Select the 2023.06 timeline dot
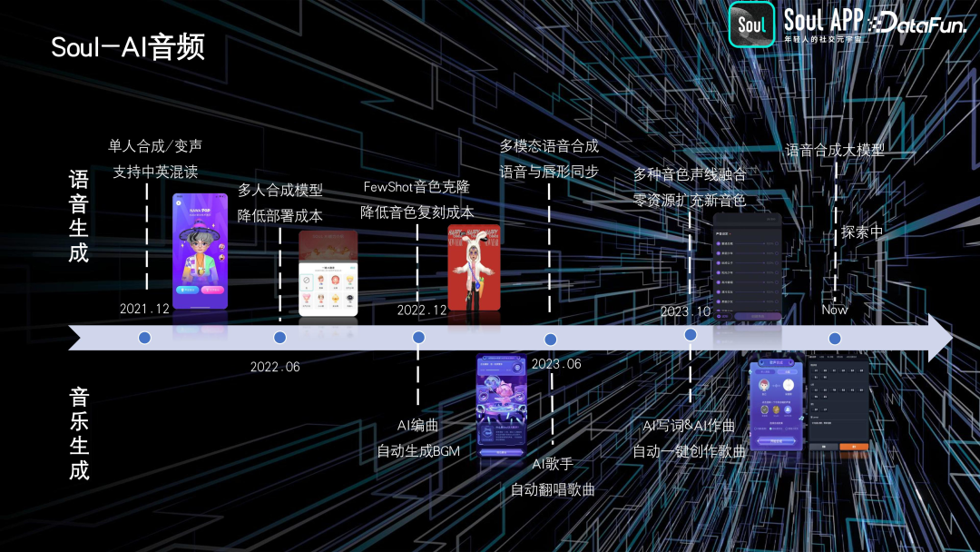The height and width of the screenshot is (552, 980). point(550,339)
